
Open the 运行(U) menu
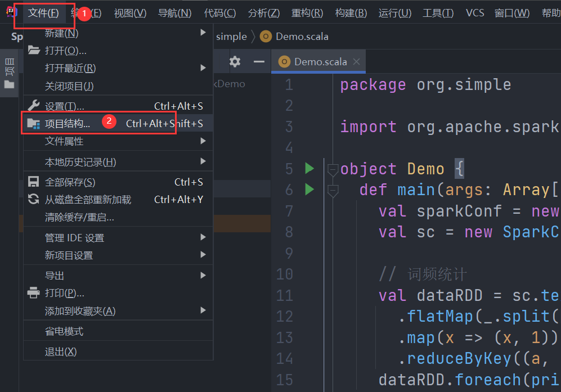395,13
